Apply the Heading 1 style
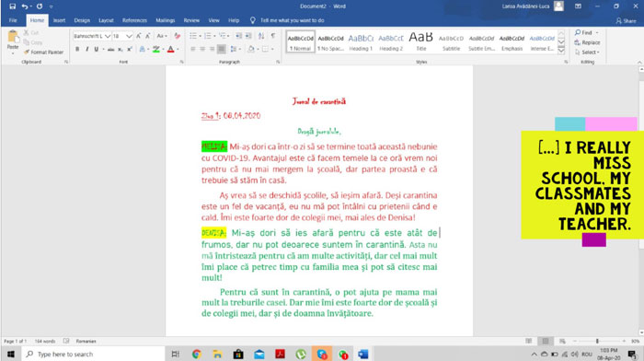 point(361,42)
